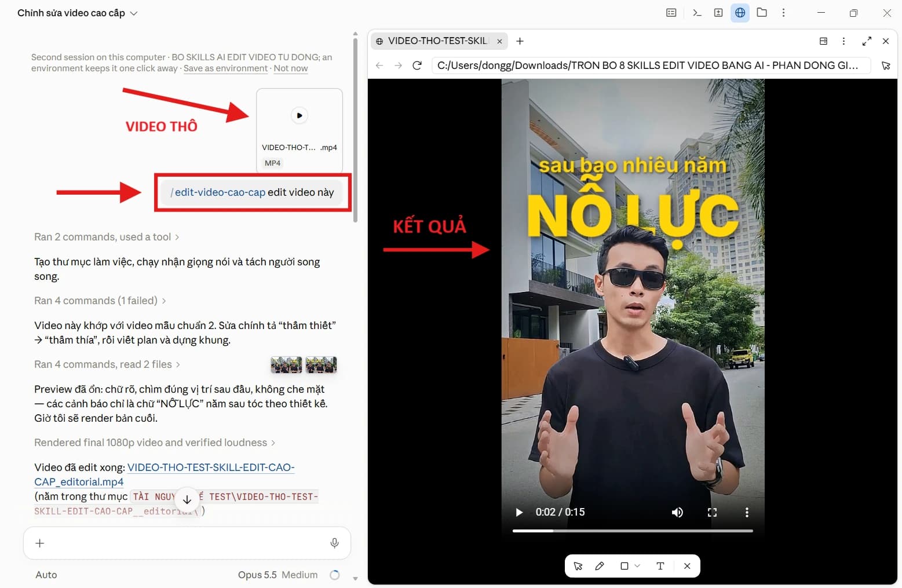Screen dimensions: 902x588
Task: Expand 'Ran 4 commands (1 failed)'
Action: click(100, 301)
